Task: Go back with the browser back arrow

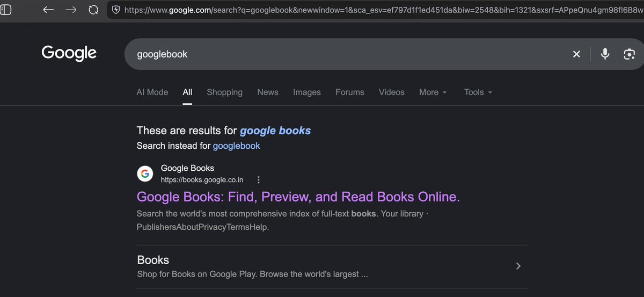Action: [48, 10]
